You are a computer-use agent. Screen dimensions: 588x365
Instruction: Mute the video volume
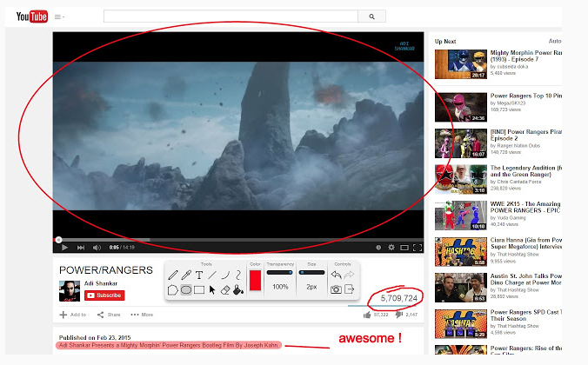tap(97, 248)
